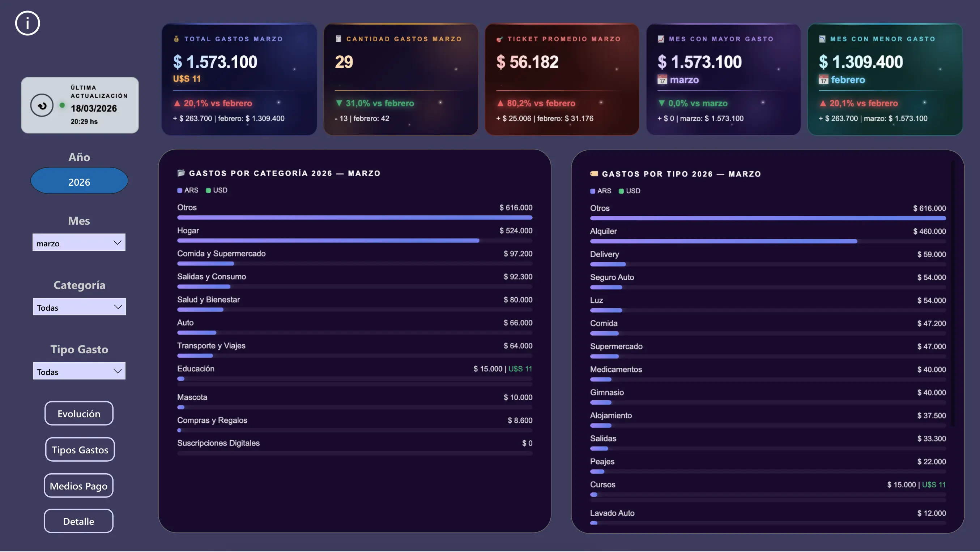Go to the Evolución page
The height and width of the screenshot is (552, 980).
pyautogui.click(x=79, y=414)
